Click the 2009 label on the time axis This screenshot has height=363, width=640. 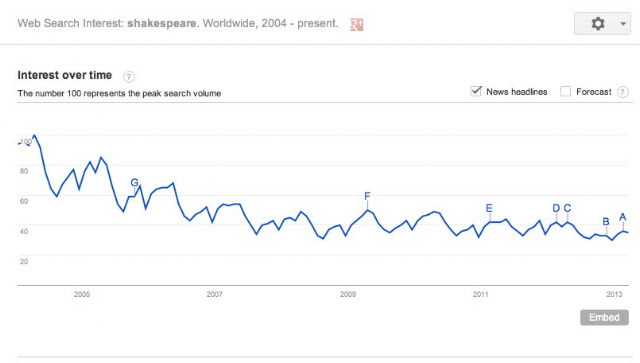coord(348,294)
